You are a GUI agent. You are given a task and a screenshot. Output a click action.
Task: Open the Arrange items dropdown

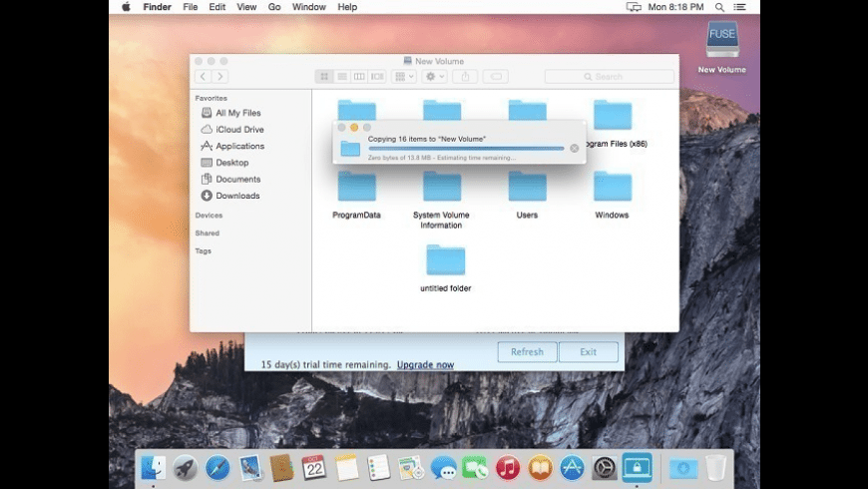404,76
